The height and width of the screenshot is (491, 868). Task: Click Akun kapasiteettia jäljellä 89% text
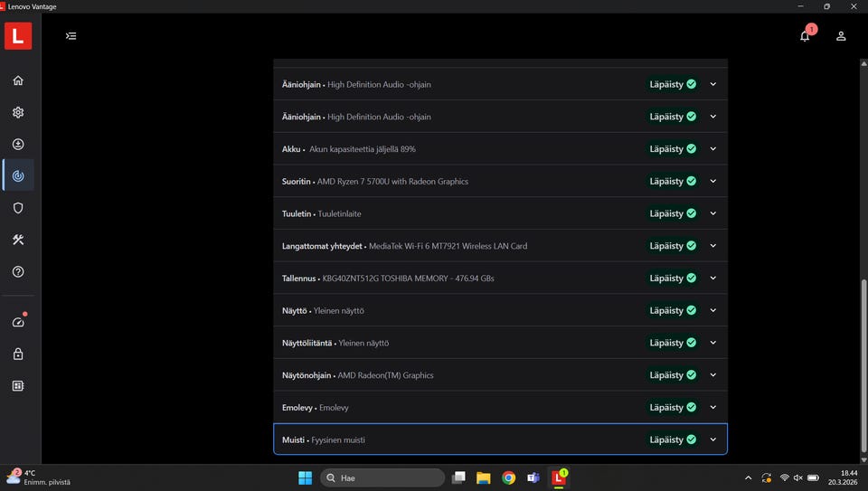362,149
